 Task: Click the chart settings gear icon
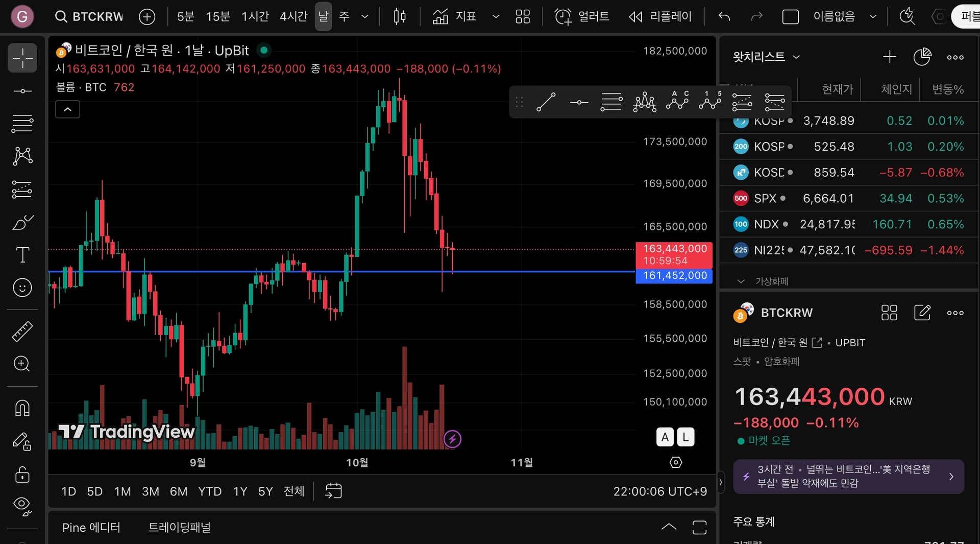[x=676, y=462]
